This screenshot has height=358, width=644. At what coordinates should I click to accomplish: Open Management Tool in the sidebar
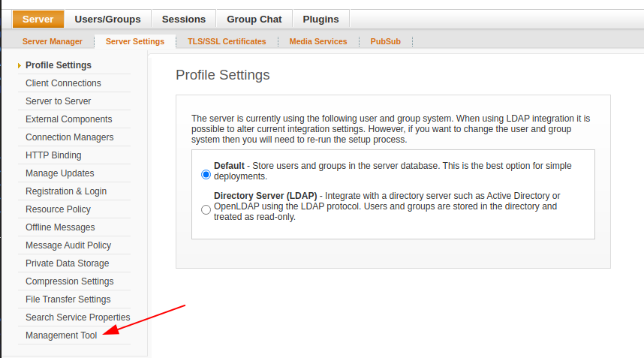coord(62,335)
